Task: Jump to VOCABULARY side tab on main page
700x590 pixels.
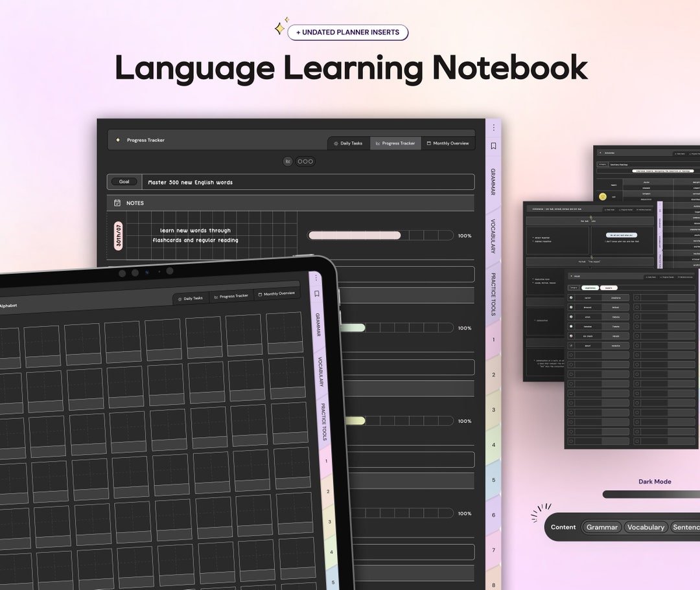Action: click(493, 236)
